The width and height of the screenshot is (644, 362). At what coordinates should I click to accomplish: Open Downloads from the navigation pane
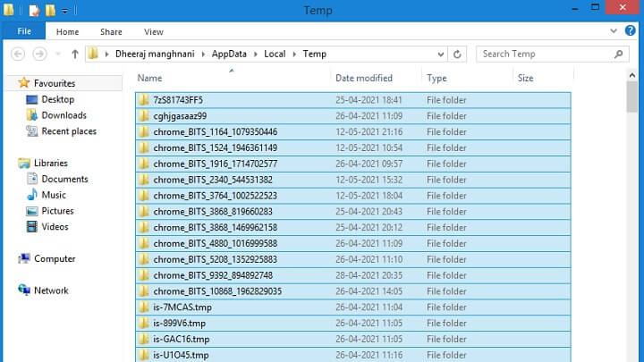click(x=64, y=115)
